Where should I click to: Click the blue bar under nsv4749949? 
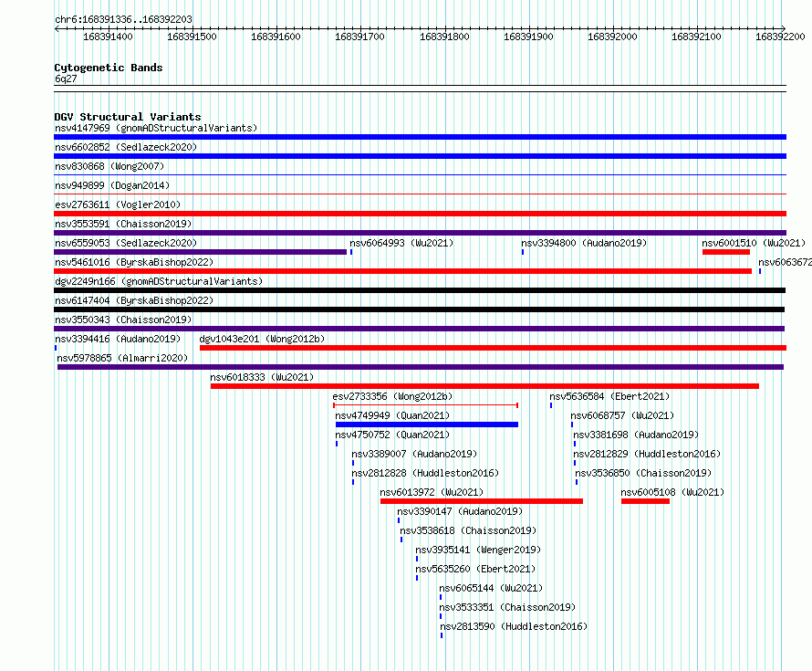click(427, 425)
